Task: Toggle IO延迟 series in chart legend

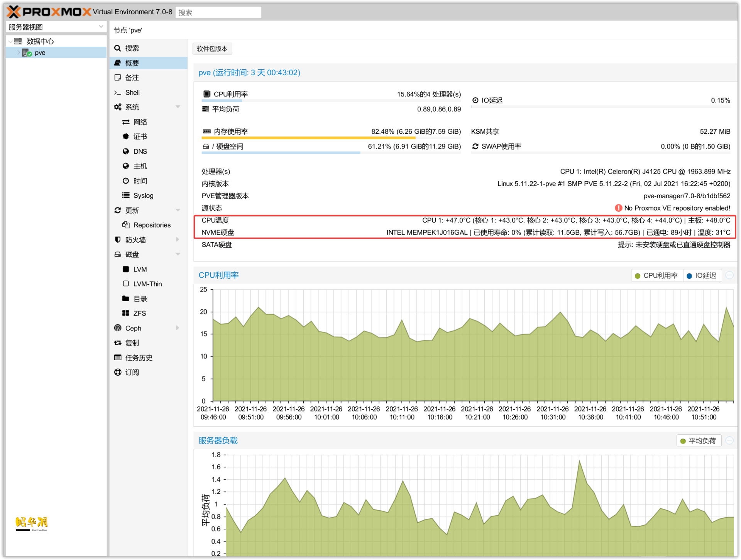Action: pyautogui.click(x=702, y=276)
